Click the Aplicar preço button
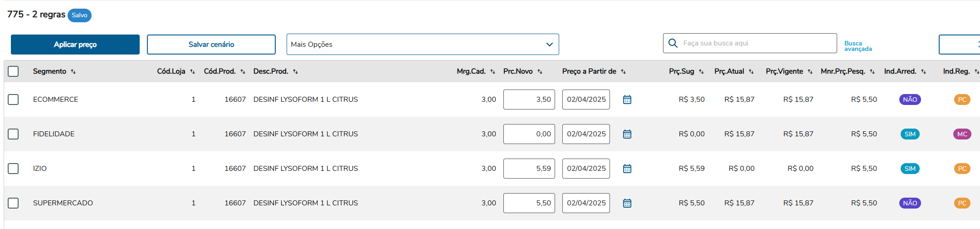Screen dimensions: 980x229 [75, 45]
